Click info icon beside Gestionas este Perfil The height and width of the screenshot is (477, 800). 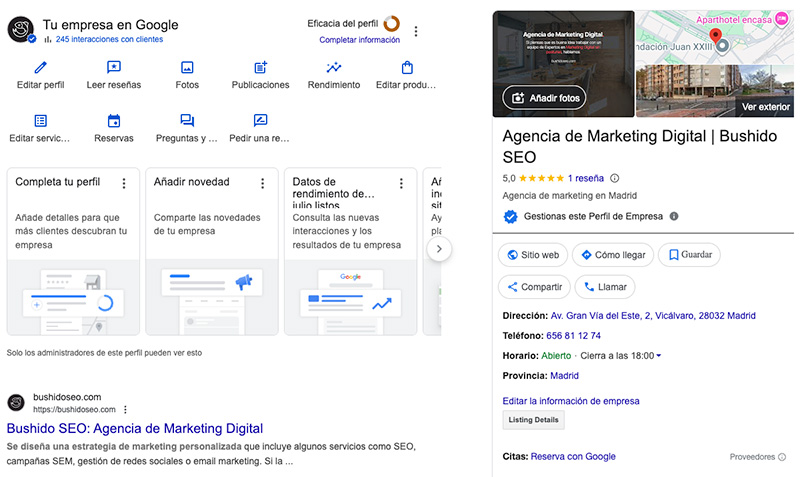674,216
